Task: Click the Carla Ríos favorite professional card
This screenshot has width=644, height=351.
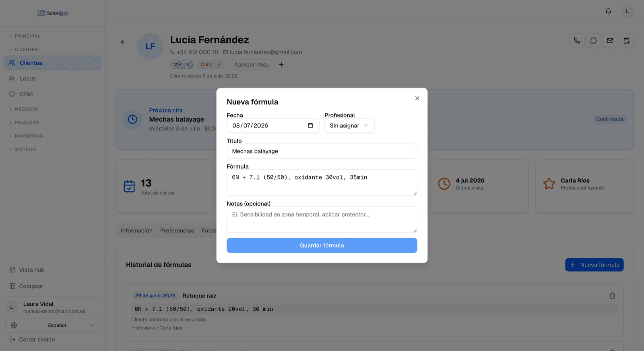Action: [x=585, y=186]
